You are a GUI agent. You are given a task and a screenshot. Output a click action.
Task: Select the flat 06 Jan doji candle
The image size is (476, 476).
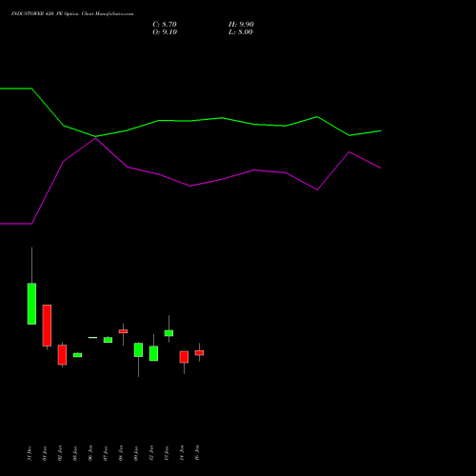[92, 337]
